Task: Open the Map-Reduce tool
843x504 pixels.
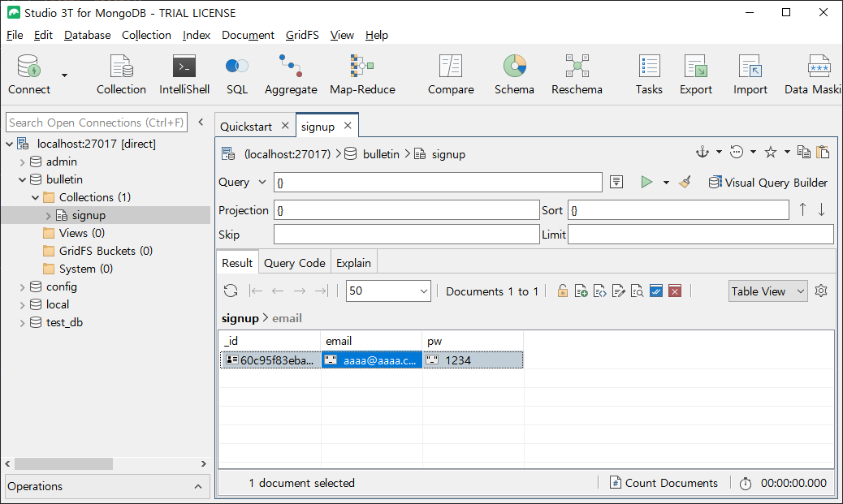Action: click(x=362, y=74)
